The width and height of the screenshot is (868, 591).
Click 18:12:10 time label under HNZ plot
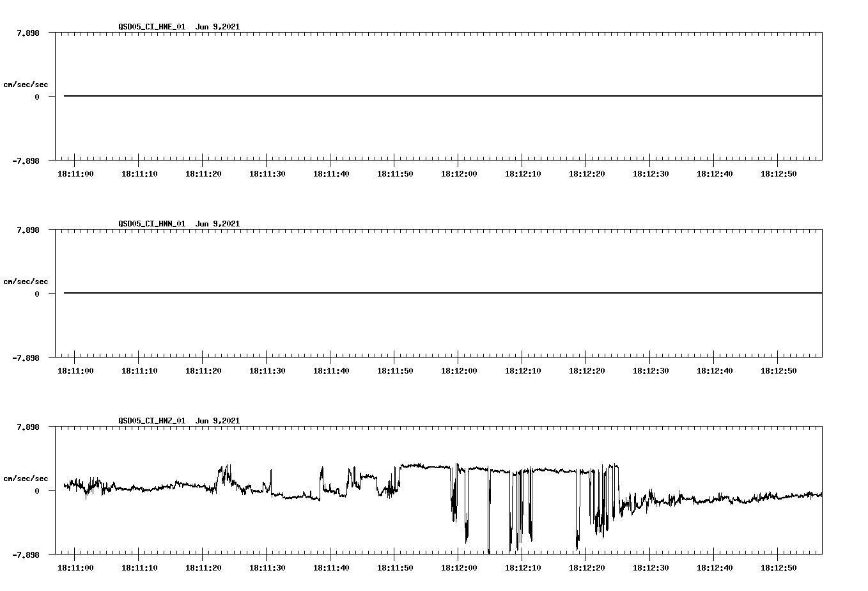523,567
